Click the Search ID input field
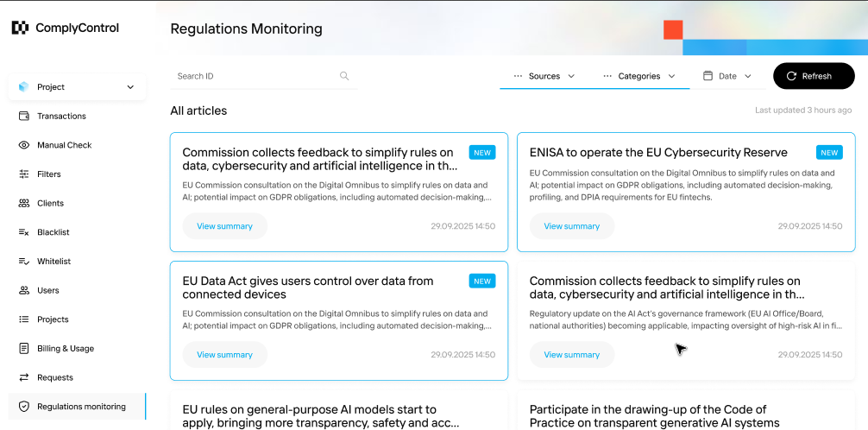 (x=255, y=76)
